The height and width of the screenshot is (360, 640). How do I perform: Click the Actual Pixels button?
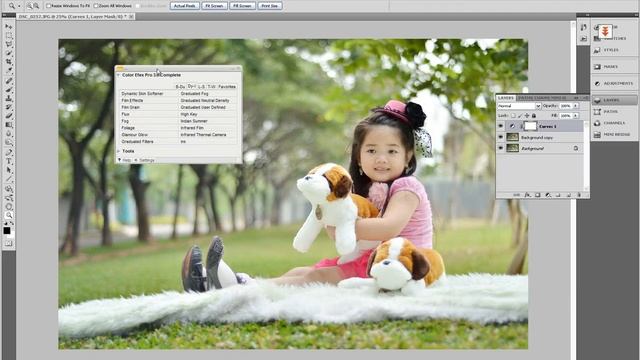(x=184, y=6)
